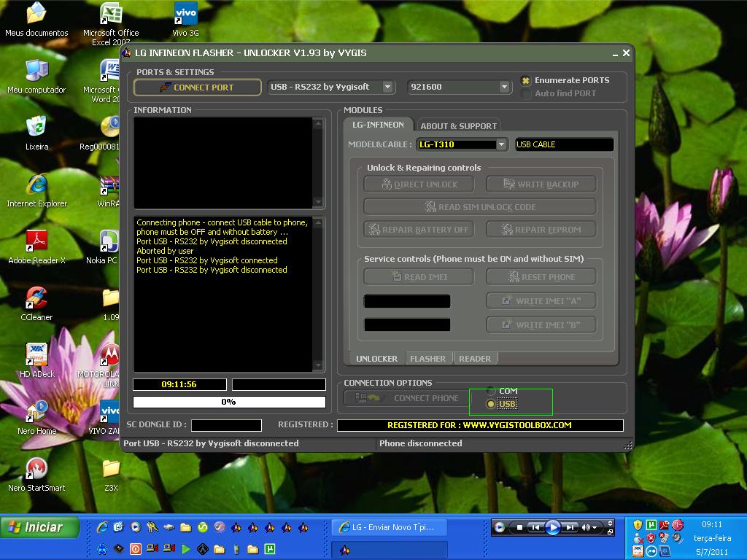The height and width of the screenshot is (560, 747).
Task: Toggle the Auto find PORT checkbox
Action: pos(525,94)
